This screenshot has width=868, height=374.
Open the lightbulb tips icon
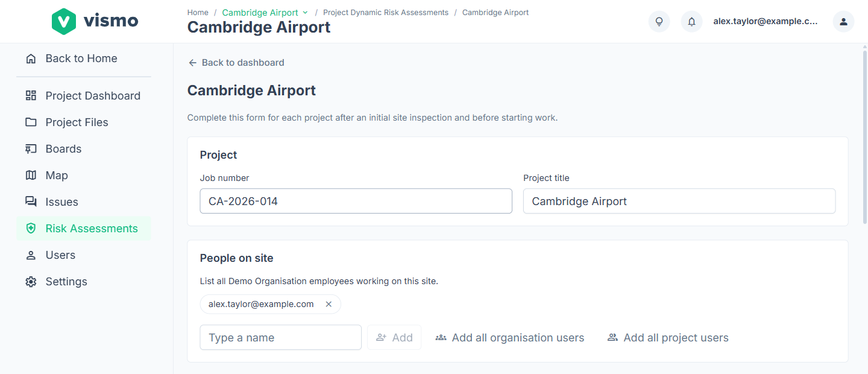click(x=659, y=22)
